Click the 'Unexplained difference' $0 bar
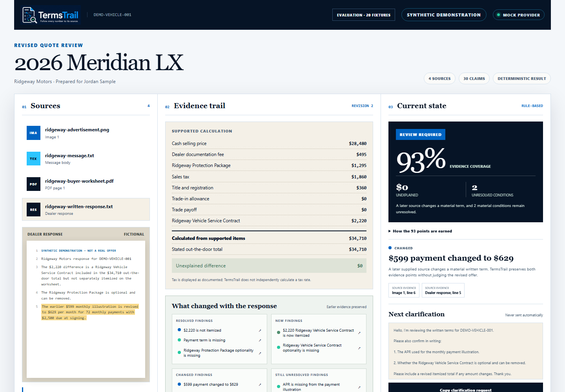The height and width of the screenshot is (392, 565). (x=269, y=266)
